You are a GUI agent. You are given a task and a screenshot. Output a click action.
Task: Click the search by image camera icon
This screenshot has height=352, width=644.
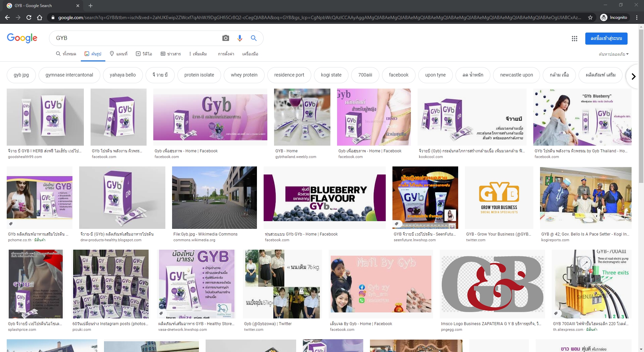226,38
